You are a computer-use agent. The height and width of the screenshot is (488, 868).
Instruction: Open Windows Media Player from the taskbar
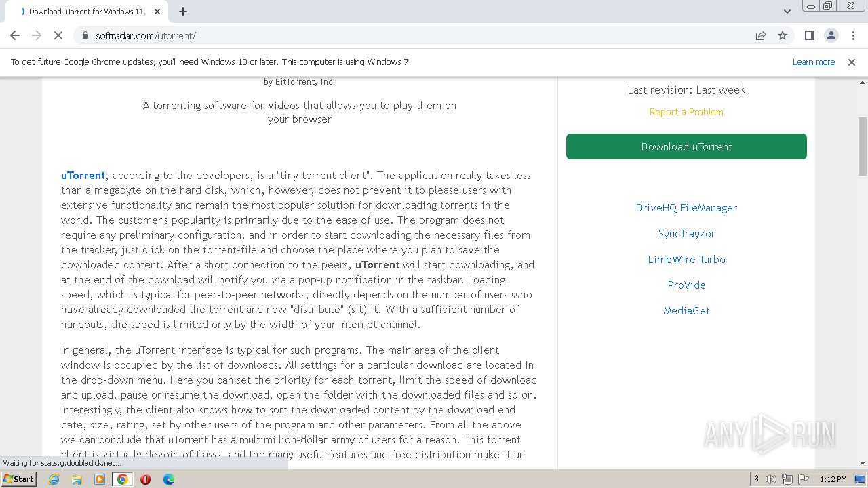(100, 479)
